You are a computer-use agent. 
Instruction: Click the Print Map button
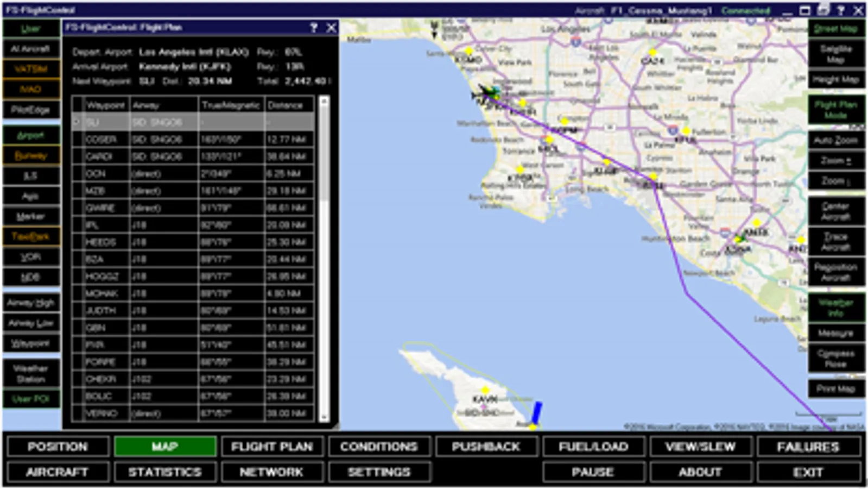click(x=836, y=389)
